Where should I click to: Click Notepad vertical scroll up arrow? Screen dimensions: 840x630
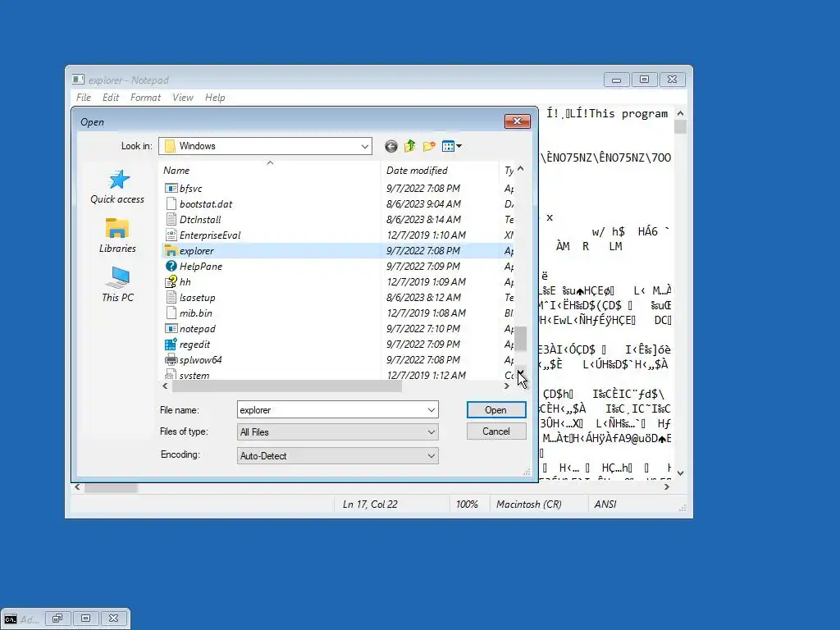[x=680, y=113]
